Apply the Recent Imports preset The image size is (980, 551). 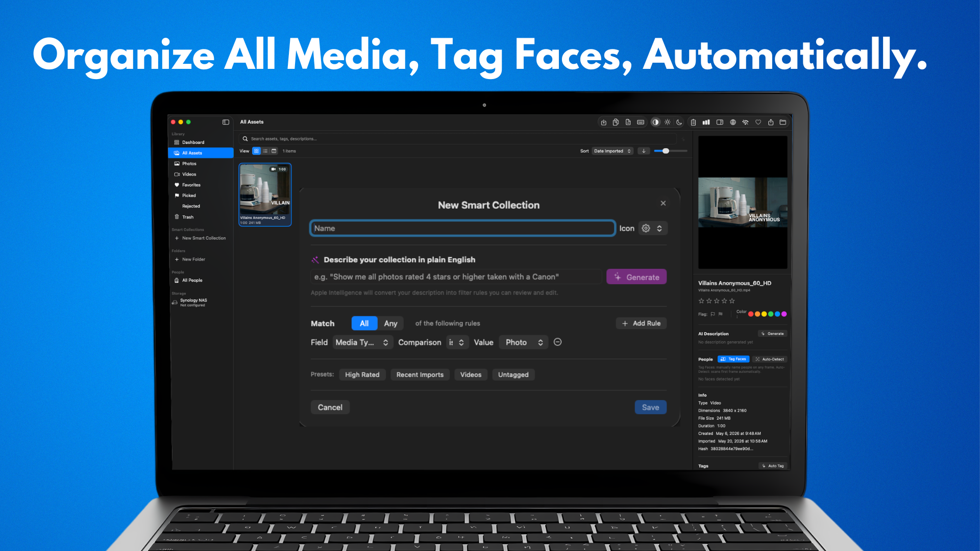coord(420,375)
